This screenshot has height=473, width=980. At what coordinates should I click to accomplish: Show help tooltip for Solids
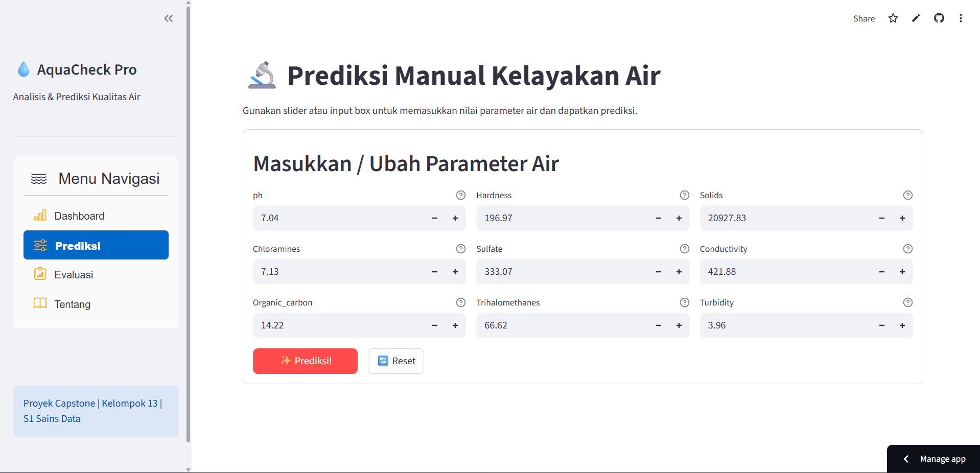coord(907,195)
